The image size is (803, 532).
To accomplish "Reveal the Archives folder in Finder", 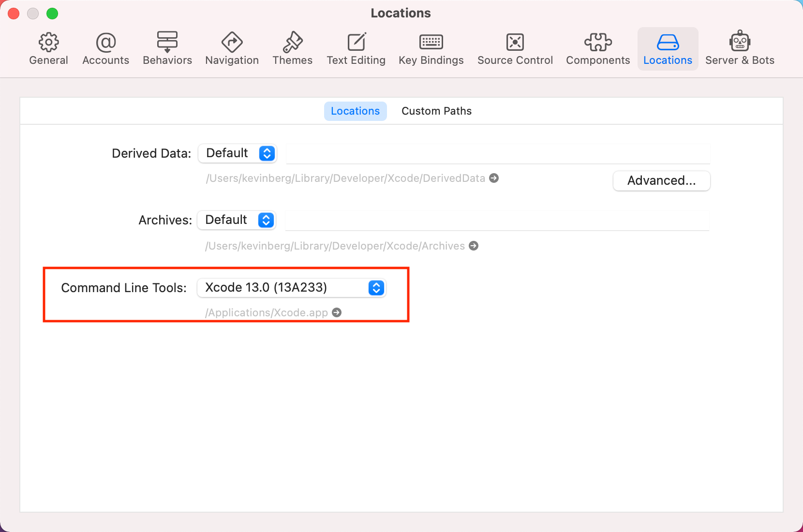I will 474,246.
